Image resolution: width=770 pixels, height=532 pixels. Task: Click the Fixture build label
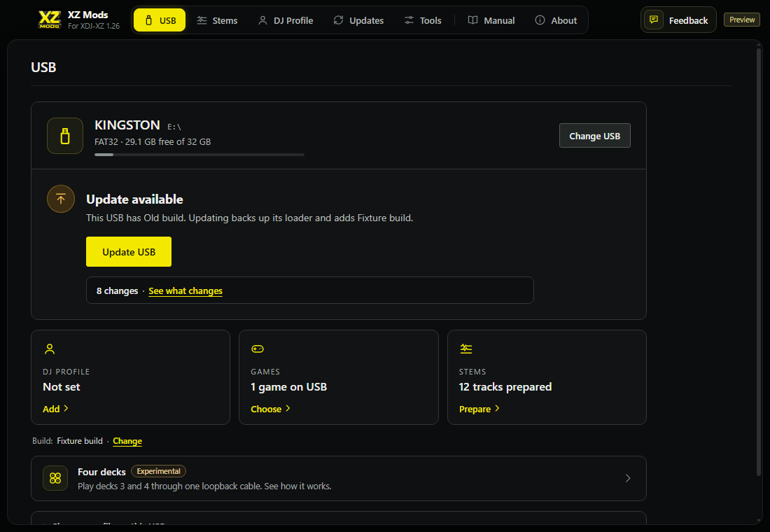click(80, 441)
